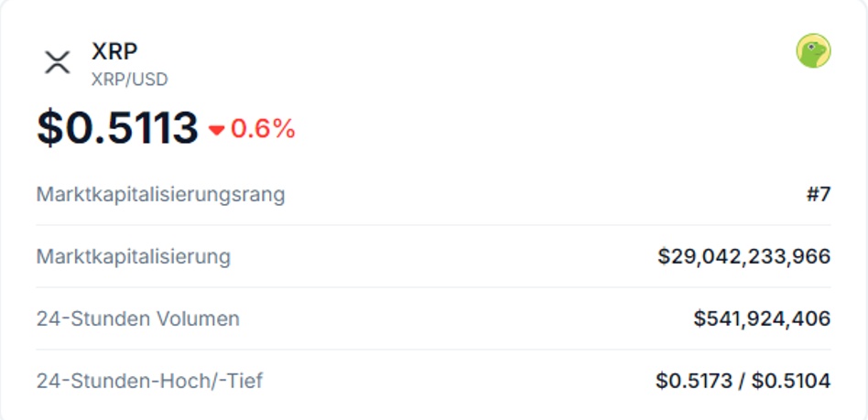The image size is (868, 420).
Task: Click the divider line under Marktkapitalisierung row
Action: tap(433, 287)
